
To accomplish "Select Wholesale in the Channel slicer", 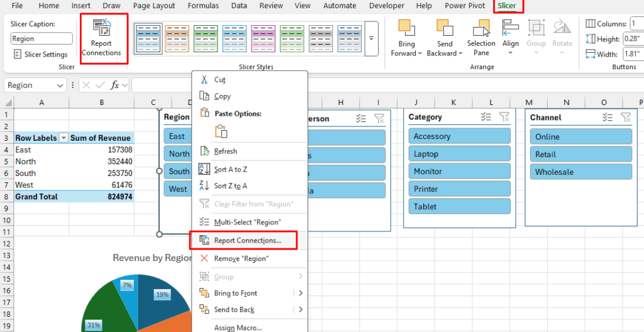I will (x=581, y=172).
